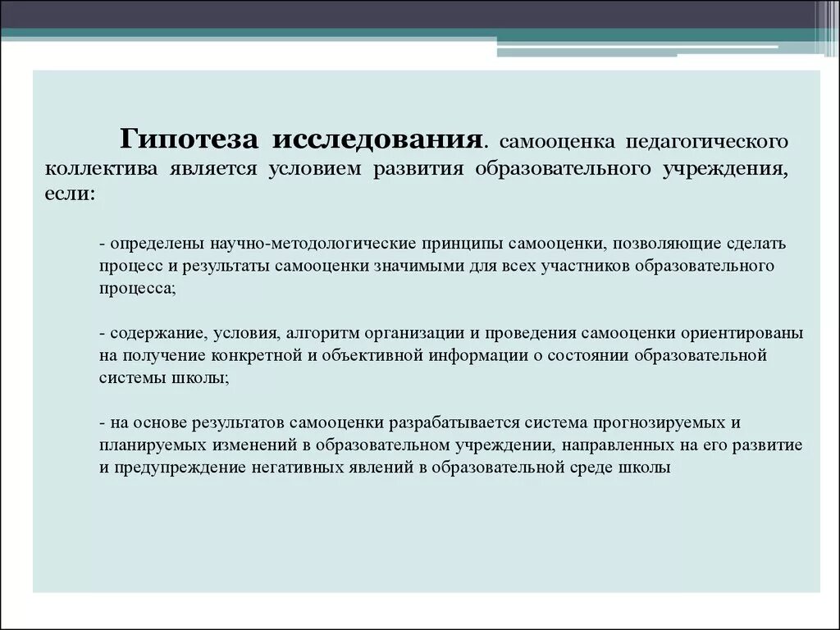Click the words 'самооценка педагогического' in the heading line
The image size is (840, 630).
(x=643, y=141)
